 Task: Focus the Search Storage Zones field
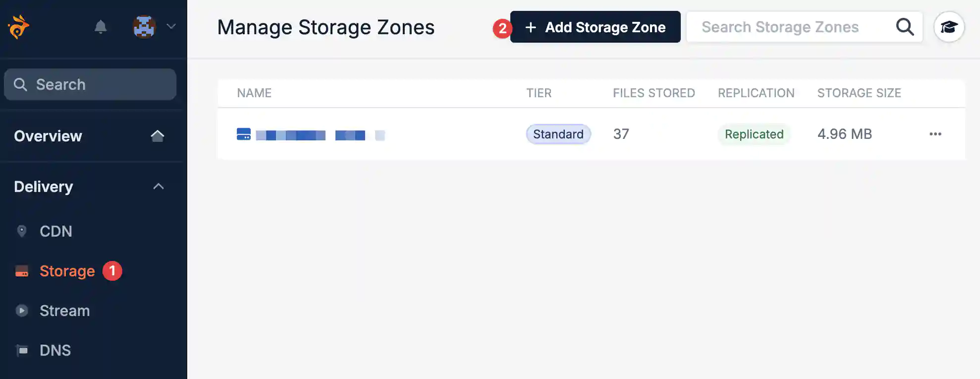click(790, 27)
